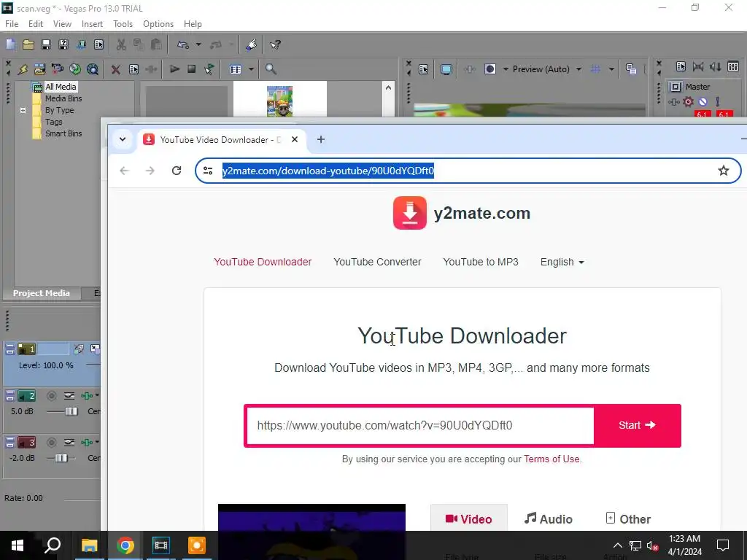Select the Tags folder in the tree
This screenshot has width=747, height=560.
point(53,122)
